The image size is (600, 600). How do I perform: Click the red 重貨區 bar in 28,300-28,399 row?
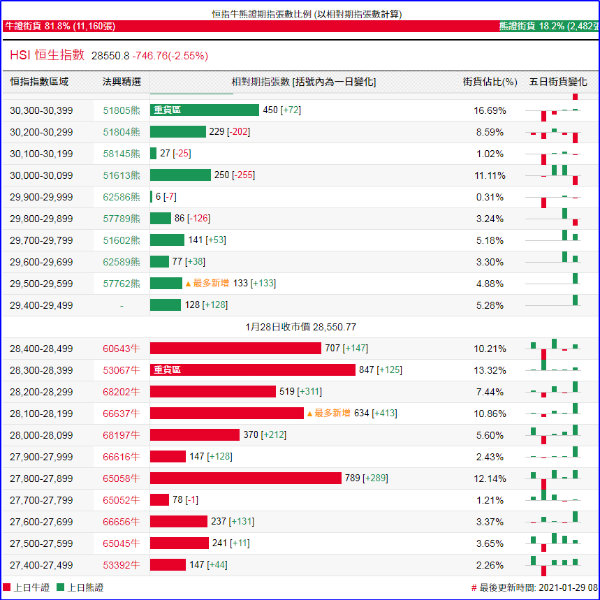[x=253, y=370]
